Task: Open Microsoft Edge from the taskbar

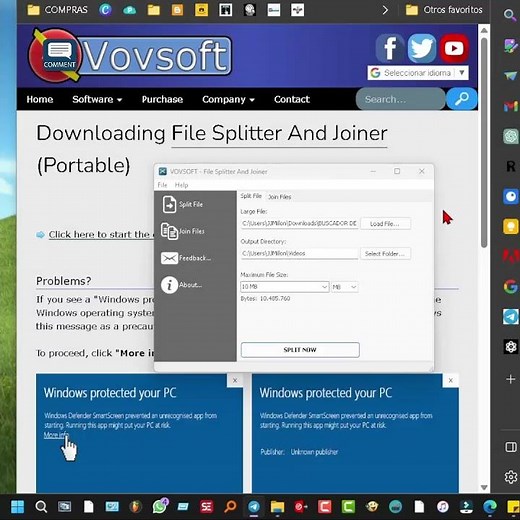Action: click(490, 507)
